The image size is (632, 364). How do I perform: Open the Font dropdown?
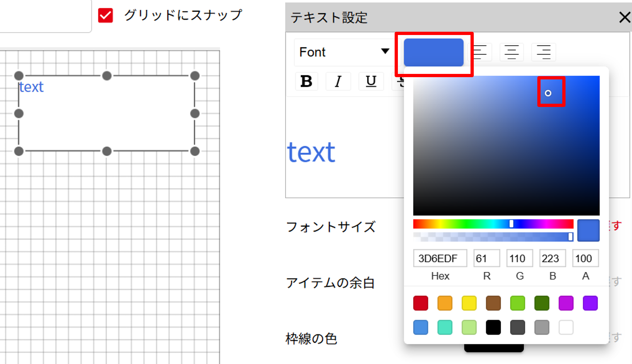pyautogui.click(x=344, y=52)
